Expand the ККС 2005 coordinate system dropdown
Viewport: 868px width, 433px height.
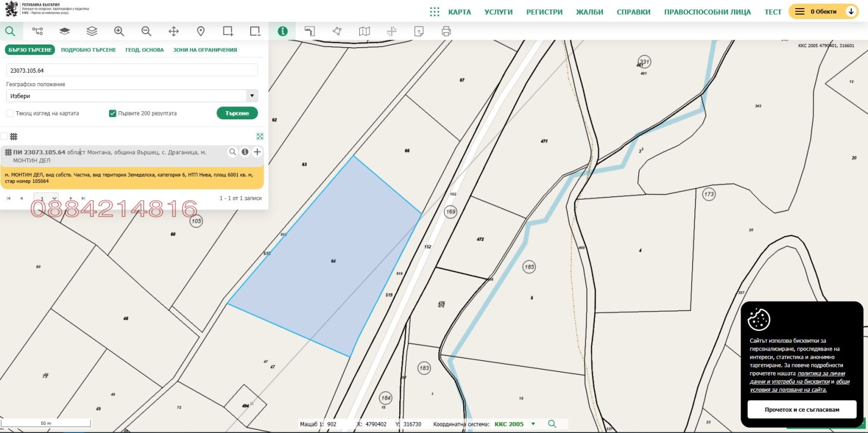pos(533,424)
